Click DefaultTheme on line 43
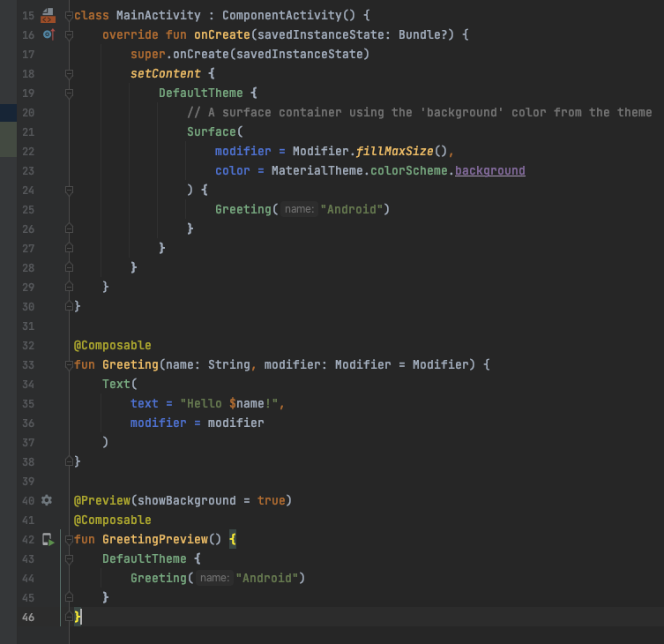 click(x=144, y=558)
